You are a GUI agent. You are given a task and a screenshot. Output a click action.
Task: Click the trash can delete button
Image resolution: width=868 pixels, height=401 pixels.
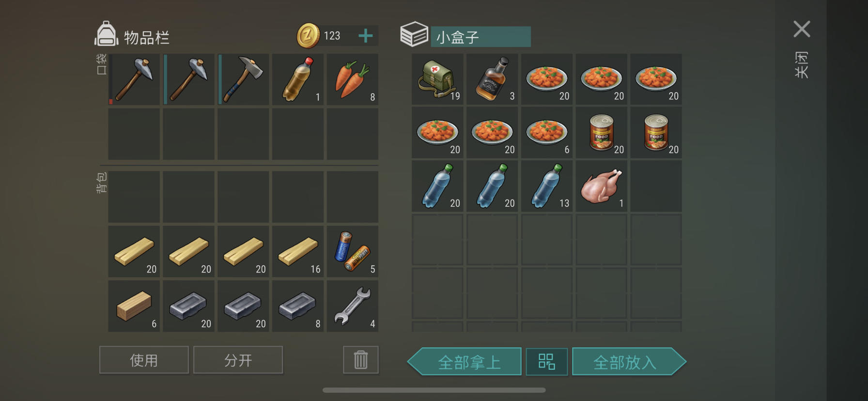click(360, 360)
